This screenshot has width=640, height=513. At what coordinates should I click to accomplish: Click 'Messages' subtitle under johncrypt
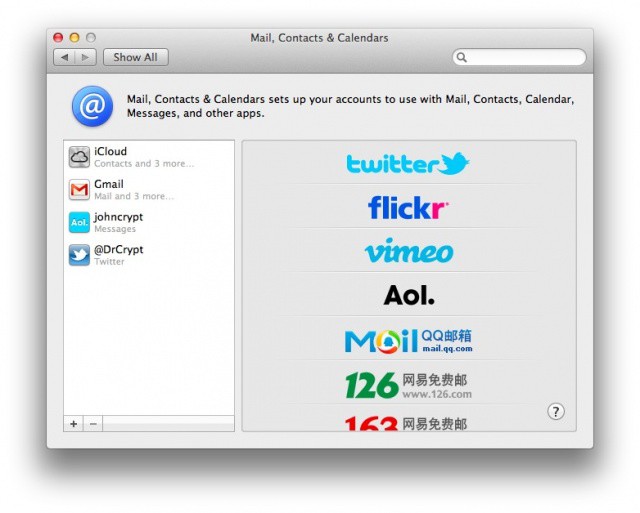click(115, 229)
